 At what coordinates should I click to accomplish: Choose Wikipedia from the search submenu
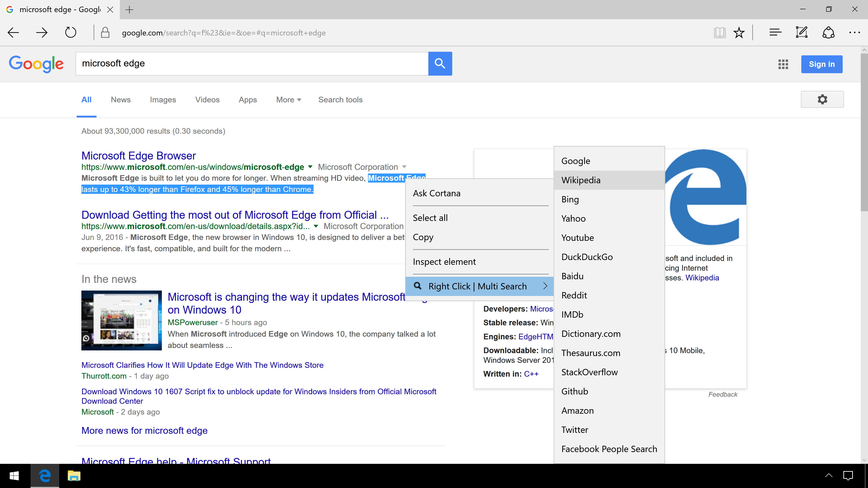pyautogui.click(x=580, y=180)
